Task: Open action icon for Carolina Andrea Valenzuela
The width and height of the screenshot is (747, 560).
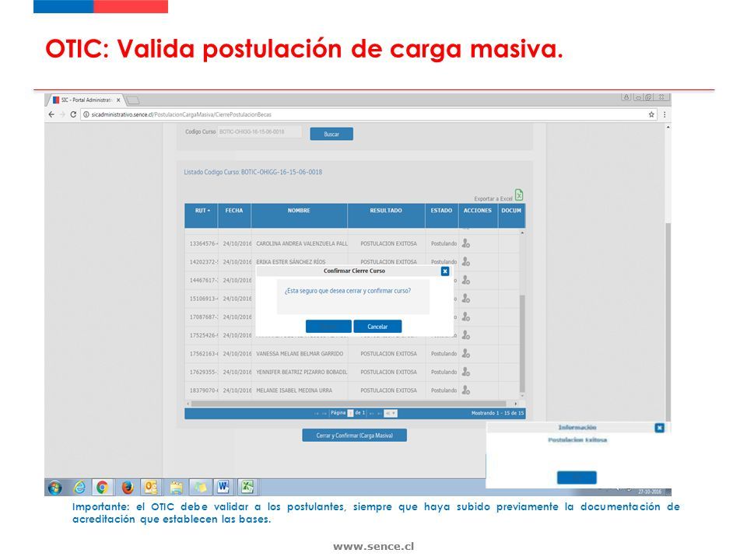Action: point(466,243)
